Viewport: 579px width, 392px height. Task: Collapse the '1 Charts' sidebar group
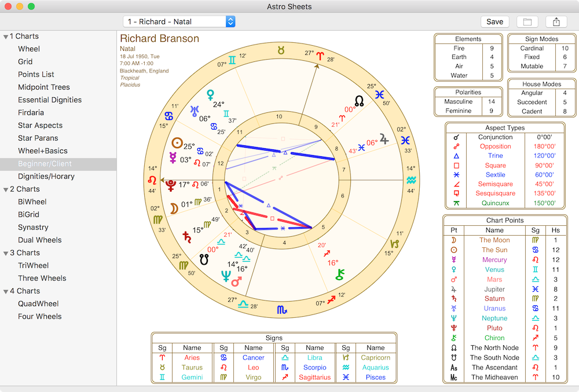[x=6, y=36]
